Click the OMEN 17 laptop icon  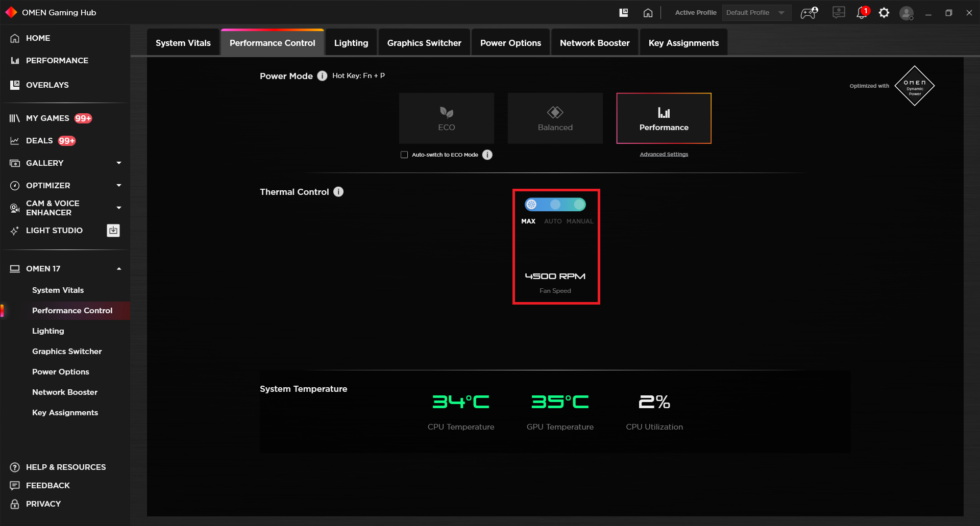click(x=15, y=269)
